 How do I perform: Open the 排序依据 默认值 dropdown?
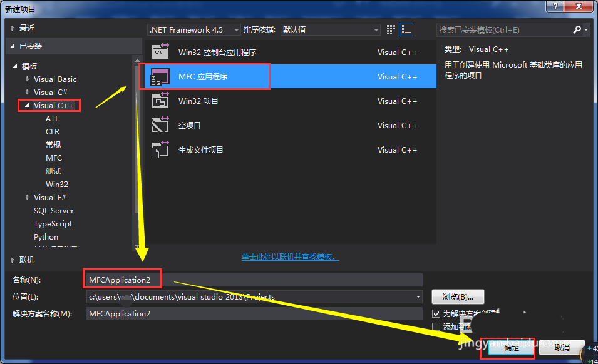click(x=330, y=29)
